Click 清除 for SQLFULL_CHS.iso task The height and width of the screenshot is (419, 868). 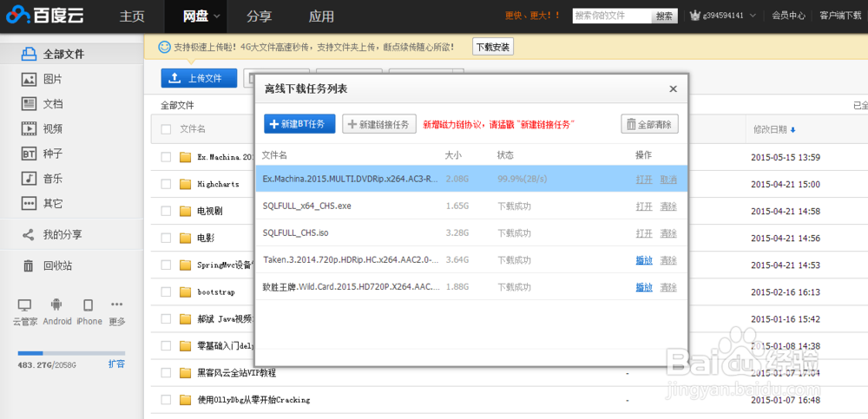668,233
